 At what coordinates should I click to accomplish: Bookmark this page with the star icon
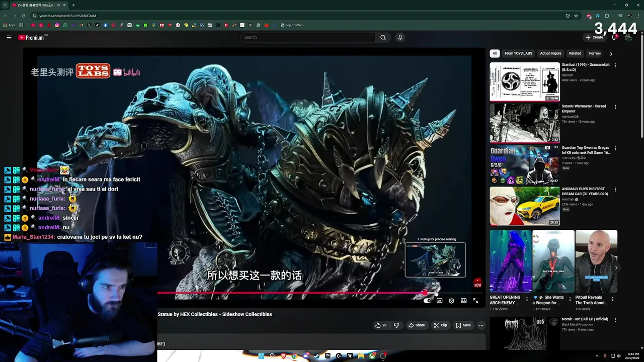tap(576, 16)
